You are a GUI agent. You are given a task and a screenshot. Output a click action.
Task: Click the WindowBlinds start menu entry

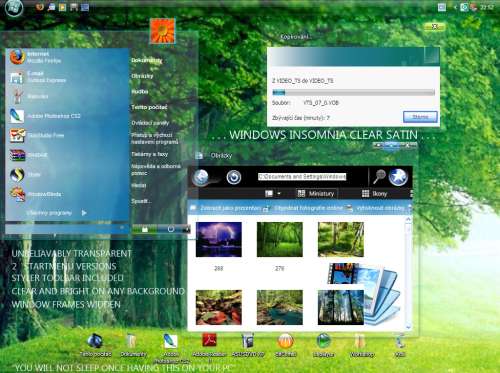35,194
